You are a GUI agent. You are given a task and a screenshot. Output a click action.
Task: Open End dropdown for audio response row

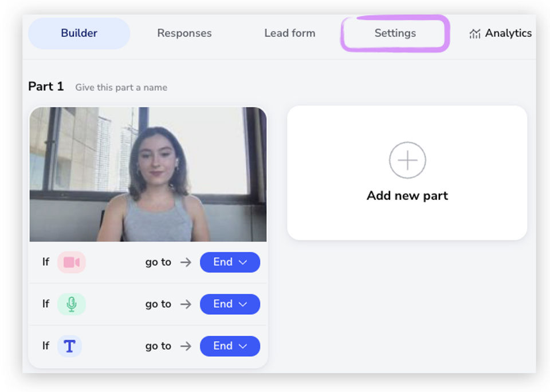(x=230, y=304)
